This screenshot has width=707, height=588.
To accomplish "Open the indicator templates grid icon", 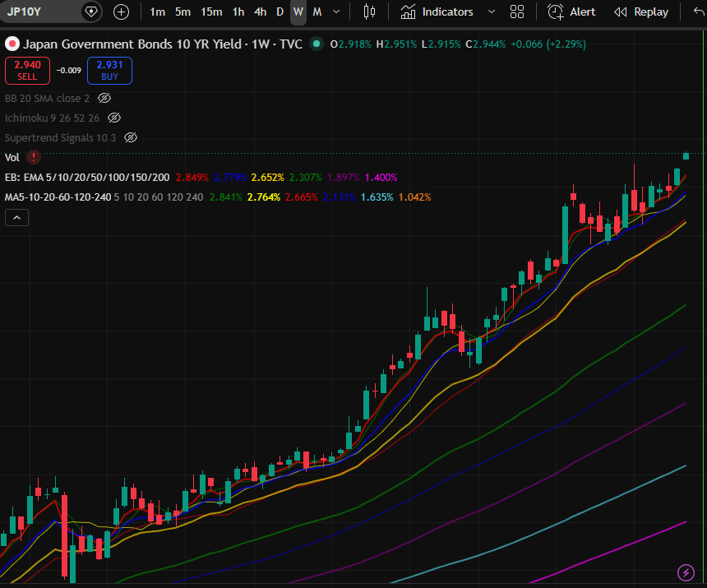I will [x=517, y=12].
